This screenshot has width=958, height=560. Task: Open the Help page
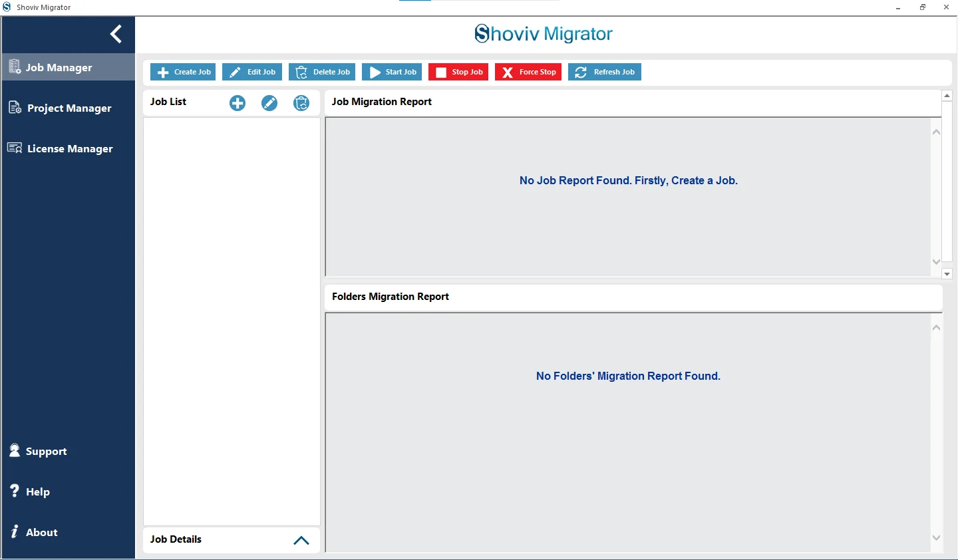(x=68, y=491)
